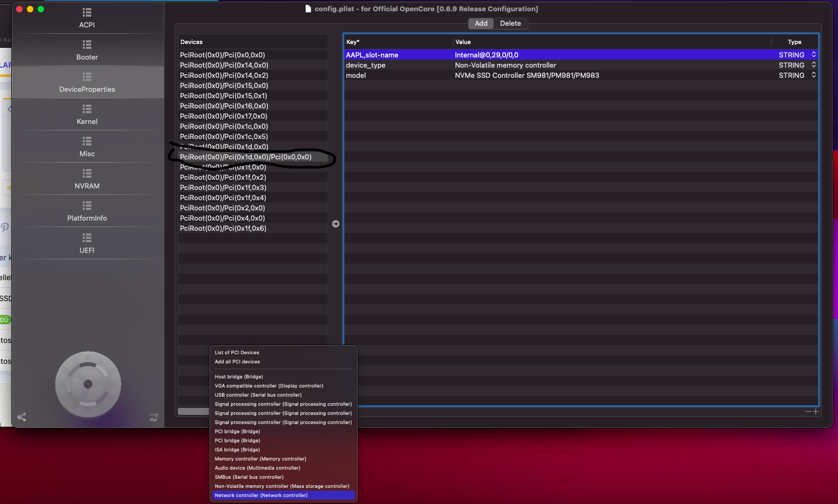Viewport: 838px width, 504px height.
Task: Open PlatformInfo sidebar section
Action: coord(87,206)
